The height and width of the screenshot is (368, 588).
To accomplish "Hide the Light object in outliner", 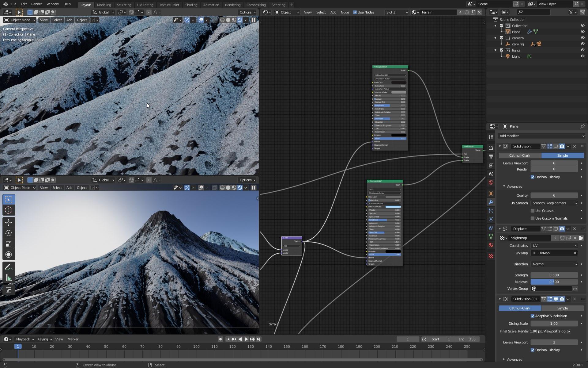I will 582,56.
